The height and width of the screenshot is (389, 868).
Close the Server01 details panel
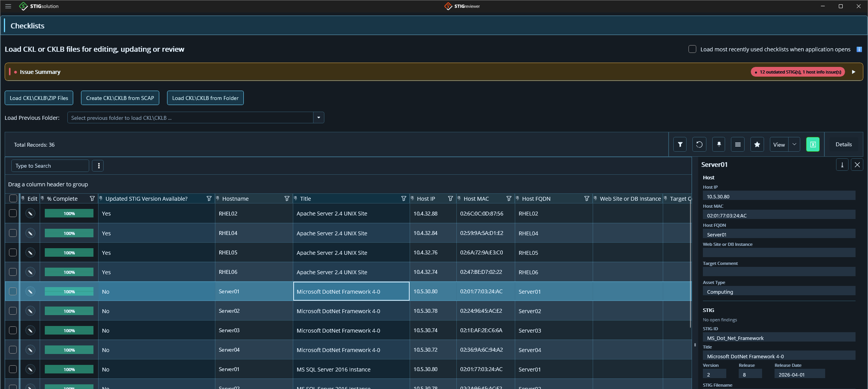pyautogui.click(x=857, y=165)
